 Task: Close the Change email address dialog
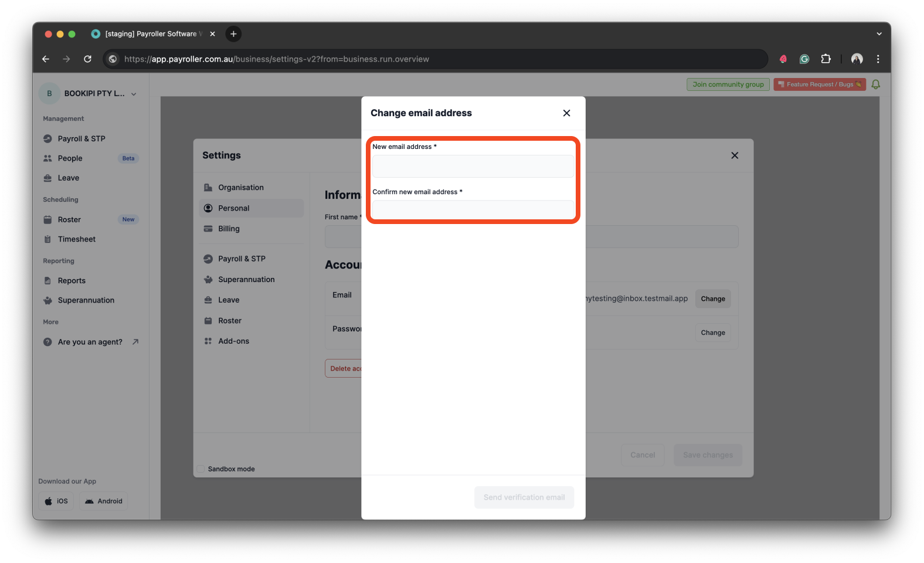pyautogui.click(x=566, y=113)
